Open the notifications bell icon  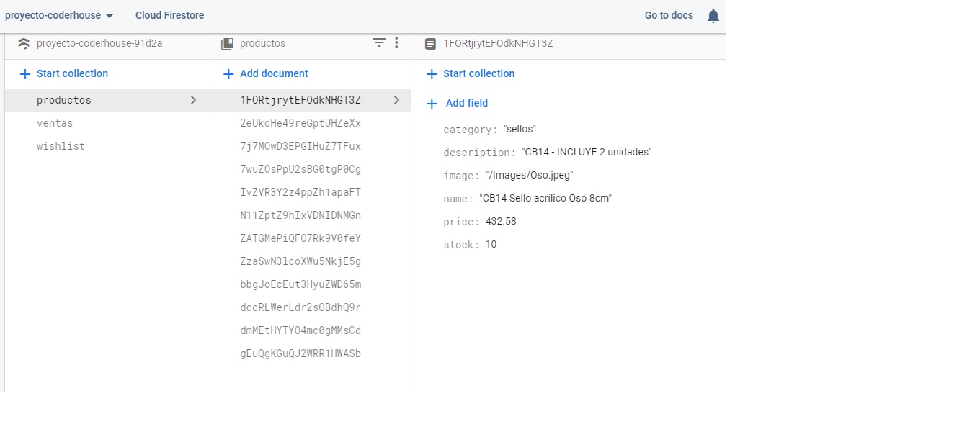pyautogui.click(x=713, y=15)
